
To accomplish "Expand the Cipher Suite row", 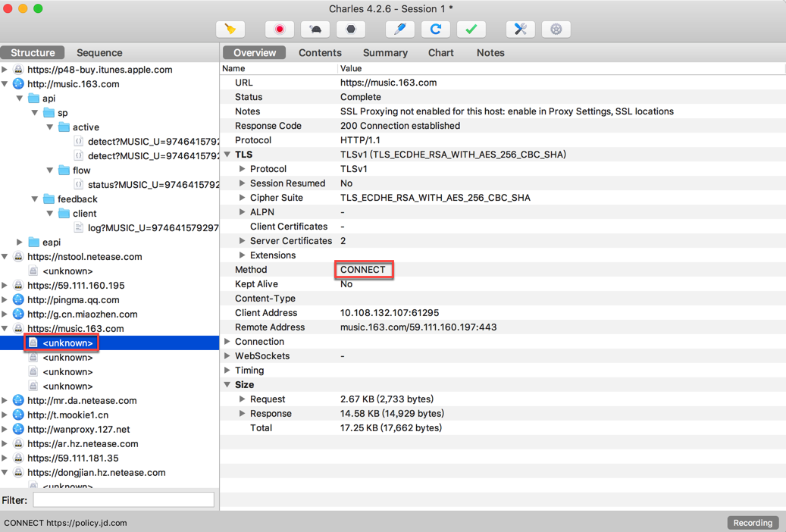I will tap(242, 198).
